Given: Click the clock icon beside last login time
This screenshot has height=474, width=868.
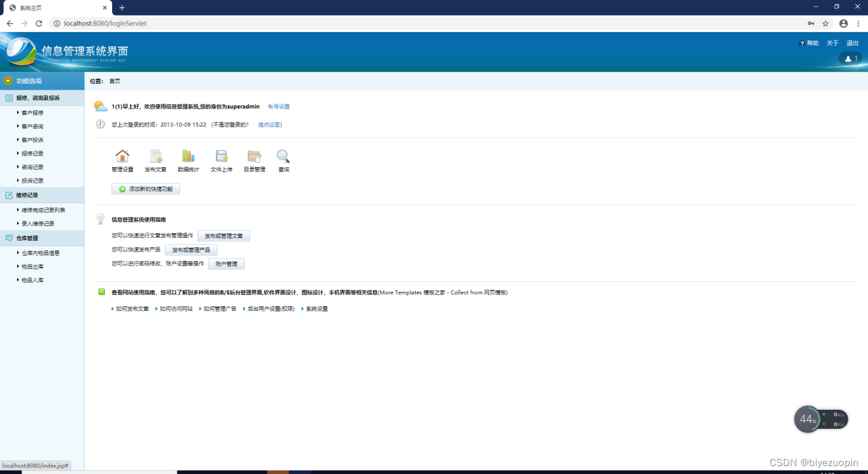Looking at the screenshot, I should 100,124.
